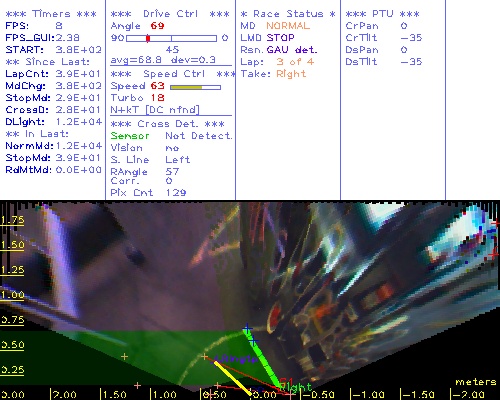
Task: Click the N+kT [DC nfnd] label
Action: tap(155, 110)
